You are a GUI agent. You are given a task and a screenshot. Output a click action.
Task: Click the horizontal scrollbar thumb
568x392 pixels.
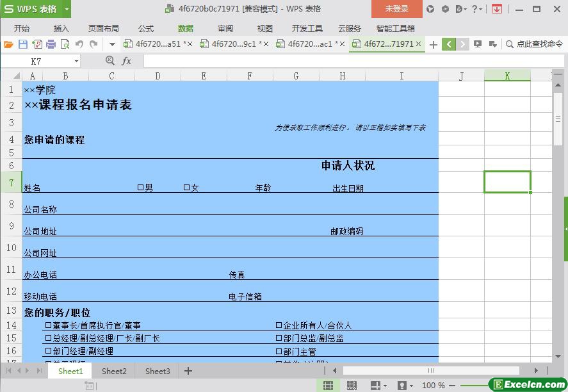click(431, 370)
